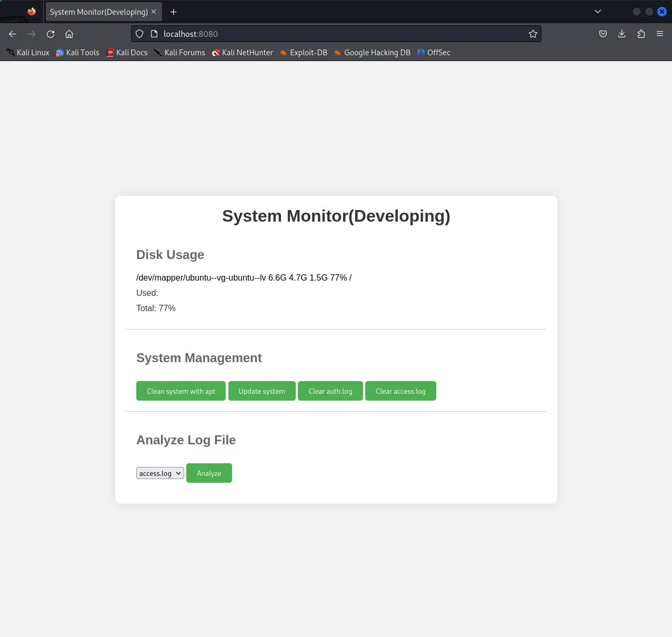Click the Analyze Log File heading
Image resolution: width=672 pixels, height=637 pixels.
(186, 440)
